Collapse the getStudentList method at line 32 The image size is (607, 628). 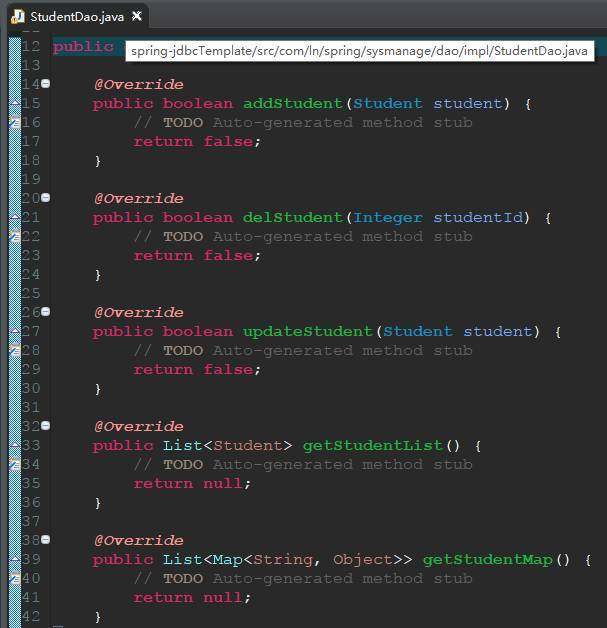[46, 425]
